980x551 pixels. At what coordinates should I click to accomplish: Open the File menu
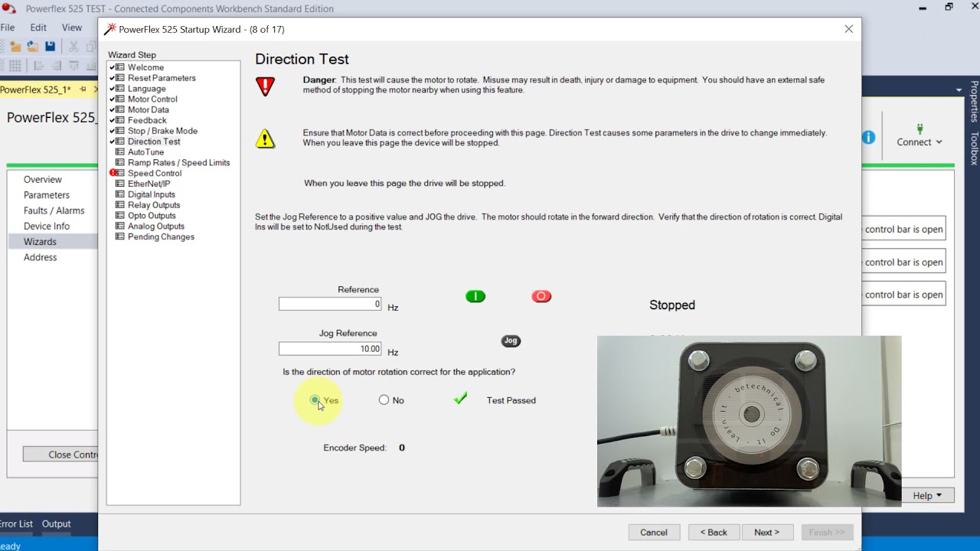(8, 28)
